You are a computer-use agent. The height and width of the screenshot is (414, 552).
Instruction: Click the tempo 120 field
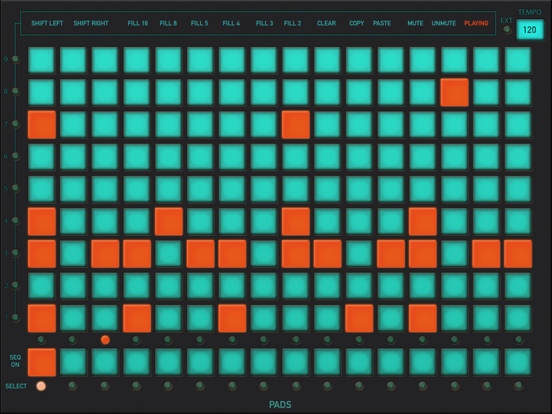pyautogui.click(x=530, y=30)
